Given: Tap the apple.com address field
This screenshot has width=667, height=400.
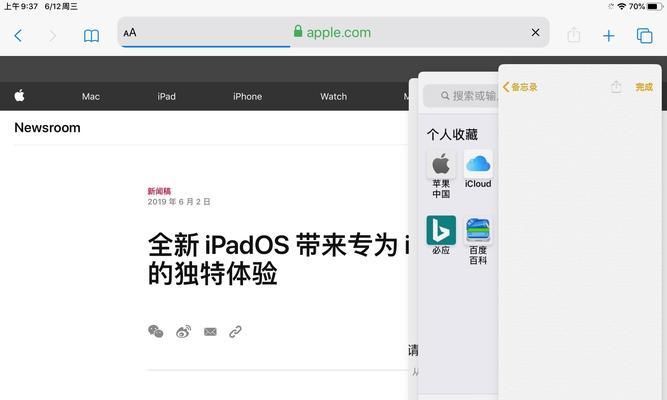Looking at the screenshot, I should [x=333, y=32].
